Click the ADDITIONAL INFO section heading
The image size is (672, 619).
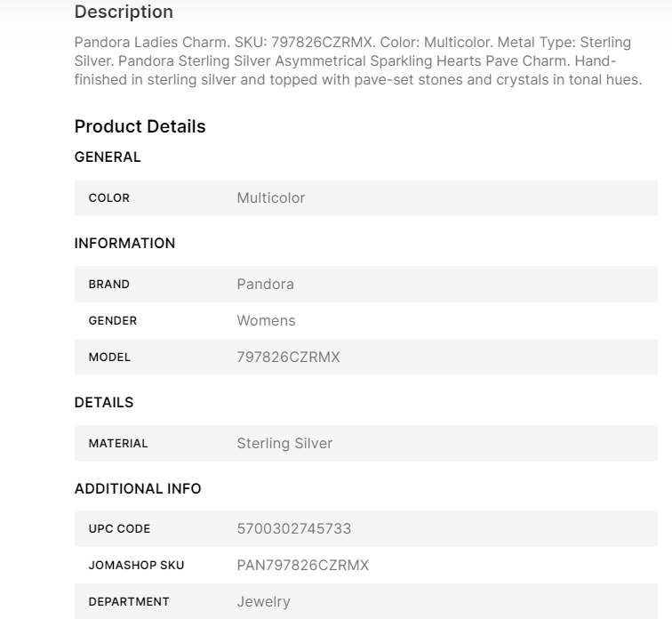point(138,488)
